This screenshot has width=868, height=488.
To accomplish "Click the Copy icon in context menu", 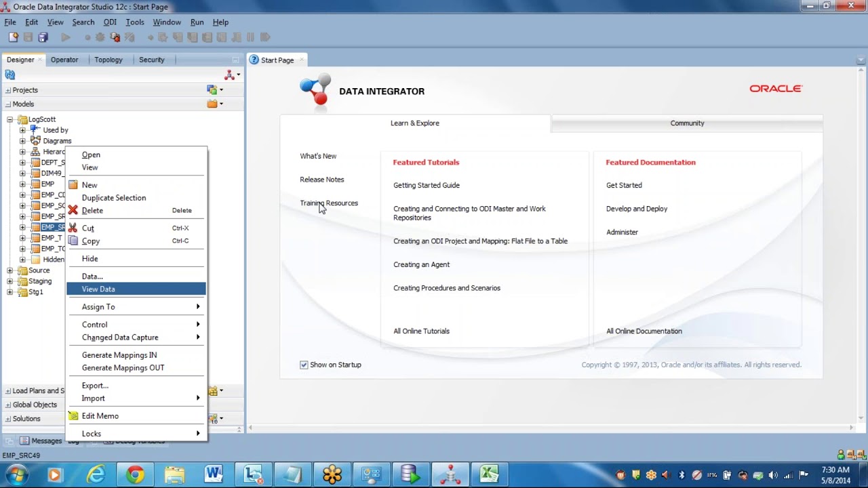I will pos(73,241).
